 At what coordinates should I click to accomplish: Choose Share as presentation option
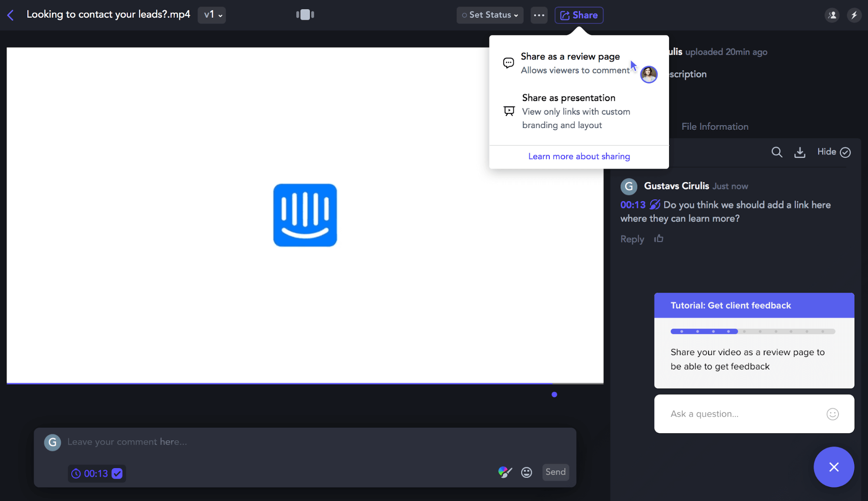click(x=569, y=111)
